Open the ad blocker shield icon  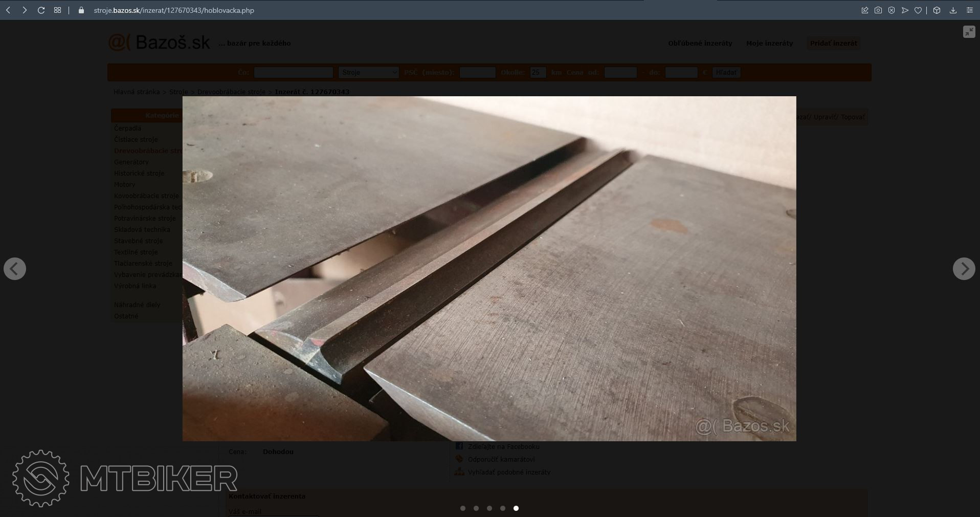point(892,10)
